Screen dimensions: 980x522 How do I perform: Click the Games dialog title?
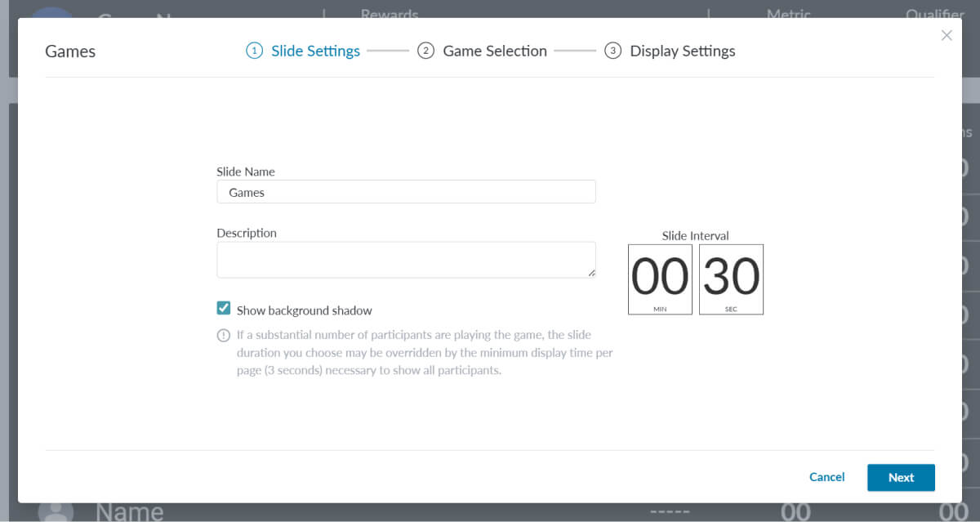[70, 51]
